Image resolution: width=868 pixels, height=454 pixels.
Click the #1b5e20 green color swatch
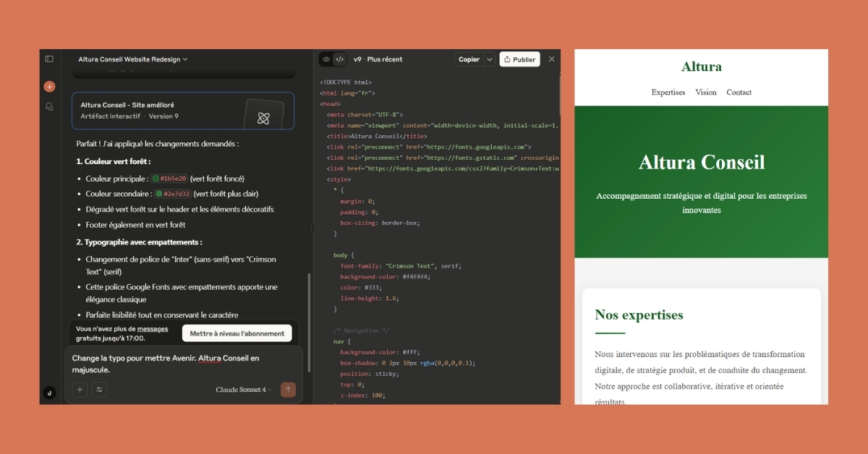(x=156, y=179)
